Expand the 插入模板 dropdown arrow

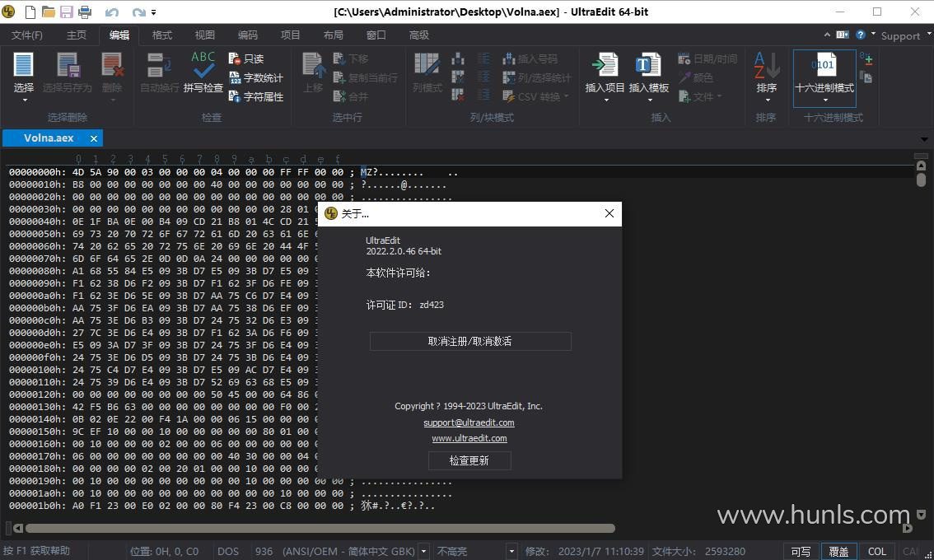[649, 100]
